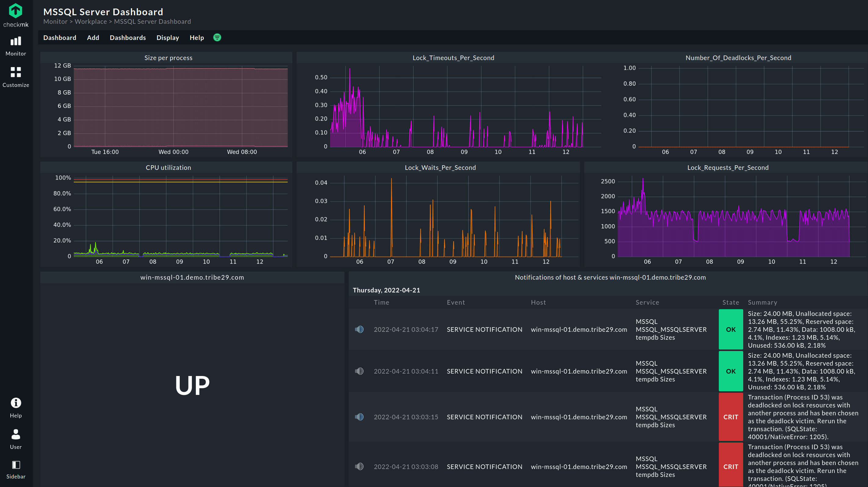This screenshot has width=868, height=487.
Task: Open the Lock_Timeouts_Per_Second graph title
Action: pyautogui.click(x=453, y=58)
